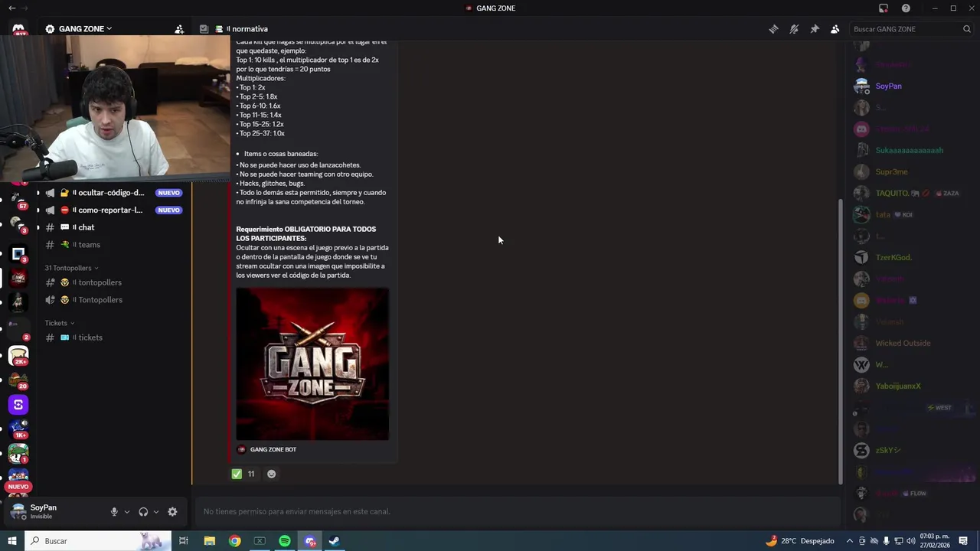Image resolution: width=980 pixels, height=551 pixels.
Task: Open Windows Start menu
Action: [11, 541]
